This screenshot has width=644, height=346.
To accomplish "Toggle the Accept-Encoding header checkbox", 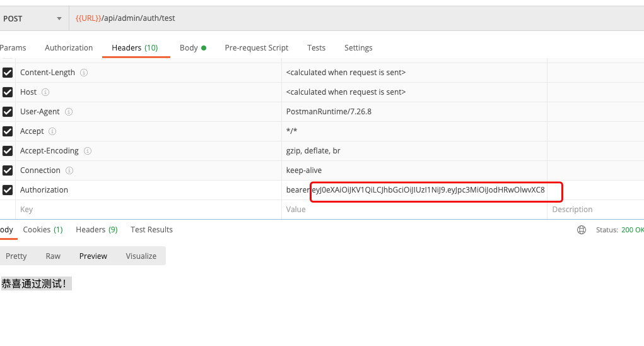I will click(x=8, y=151).
